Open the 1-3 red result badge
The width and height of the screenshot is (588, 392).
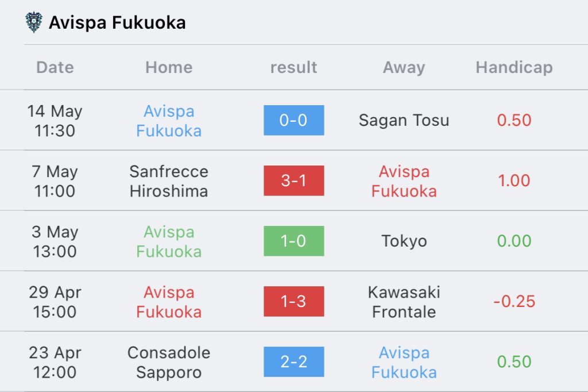(293, 302)
